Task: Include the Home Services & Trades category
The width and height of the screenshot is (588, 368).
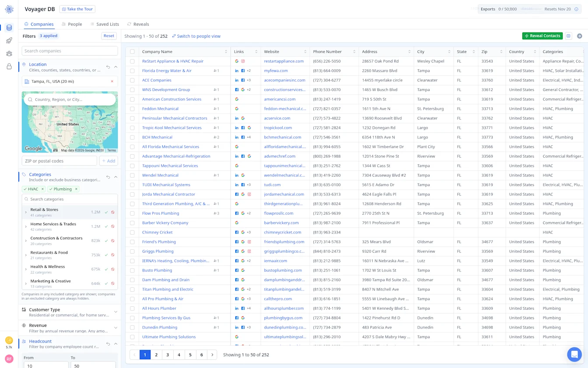Action: 106,226
